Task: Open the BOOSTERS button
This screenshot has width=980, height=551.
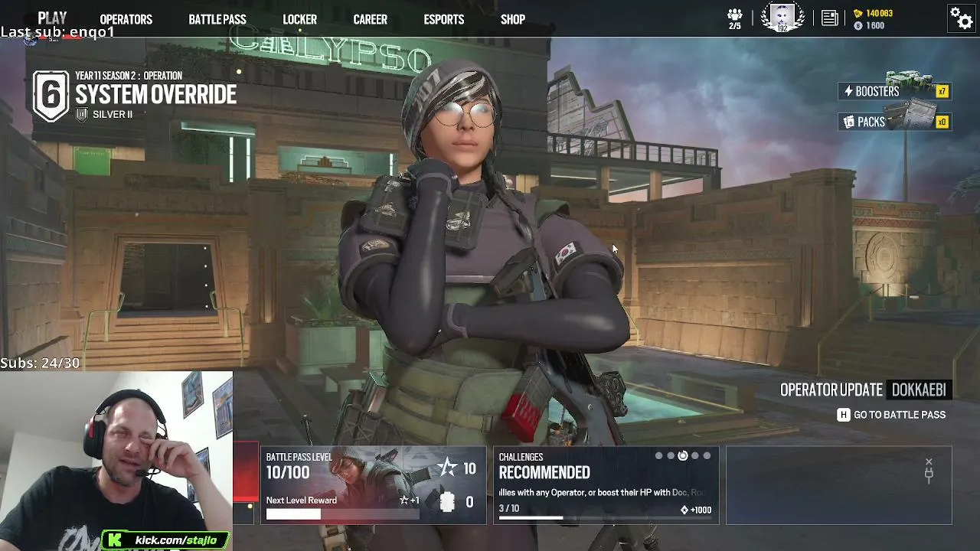Action: click(x=893, y=91)
